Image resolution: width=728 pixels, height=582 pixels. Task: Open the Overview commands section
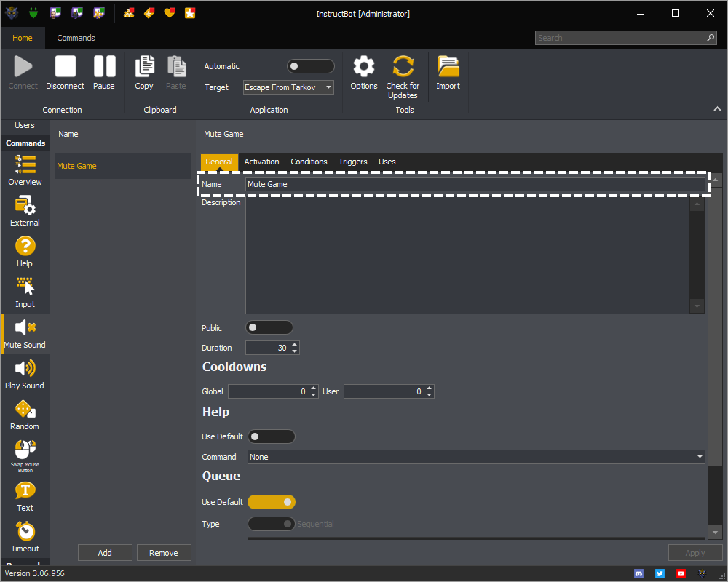(25, 170)
